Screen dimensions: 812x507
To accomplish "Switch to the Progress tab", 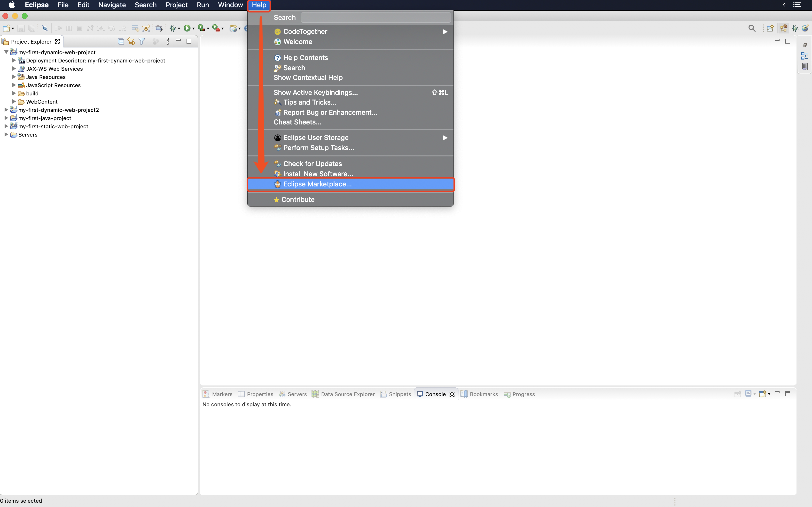I will click(x=519, y=394).
